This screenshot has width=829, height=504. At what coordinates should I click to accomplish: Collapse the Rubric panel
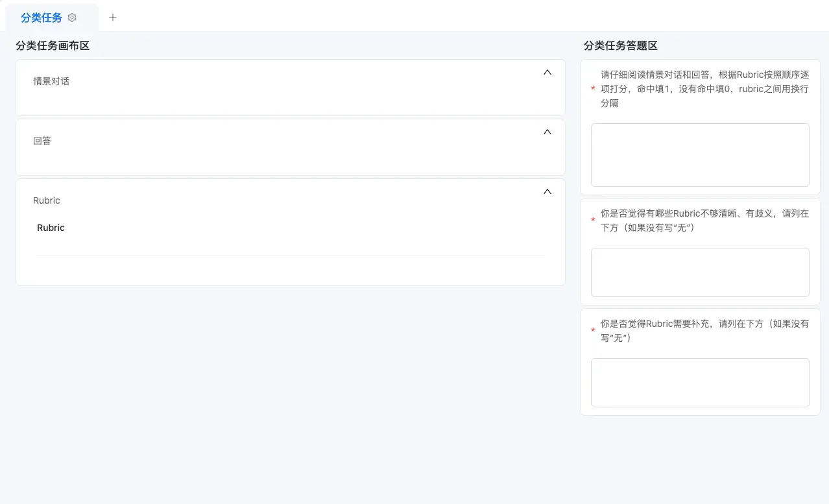coord(547,191)
